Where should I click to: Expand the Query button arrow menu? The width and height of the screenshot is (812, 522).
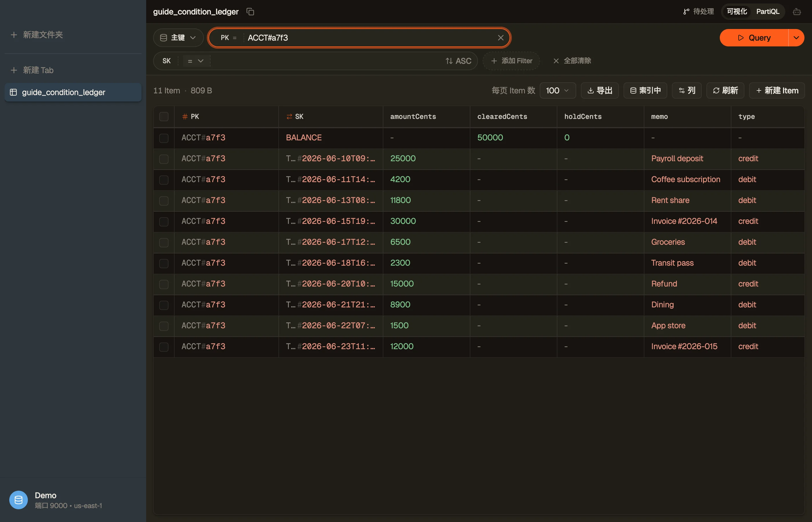coord(796,38)
